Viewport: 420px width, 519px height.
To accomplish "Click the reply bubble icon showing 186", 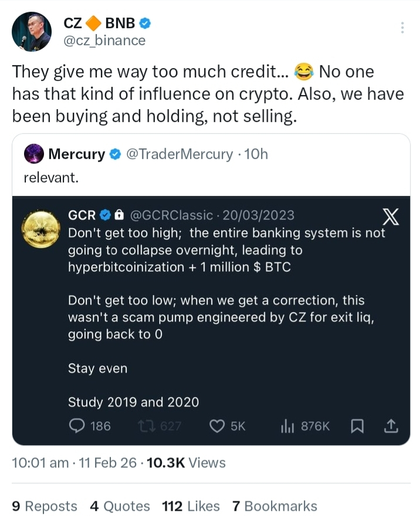I will click(x=77, y=426).
